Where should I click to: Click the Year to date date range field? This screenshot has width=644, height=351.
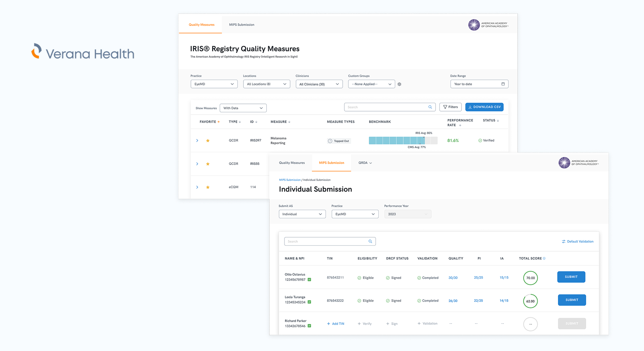(479, 84)
